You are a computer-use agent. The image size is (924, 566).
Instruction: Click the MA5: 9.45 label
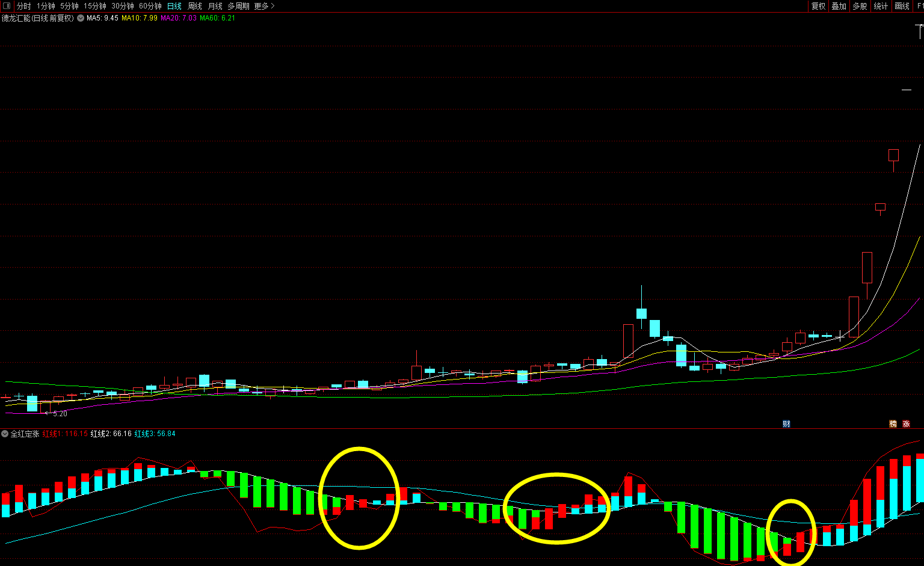102,18
